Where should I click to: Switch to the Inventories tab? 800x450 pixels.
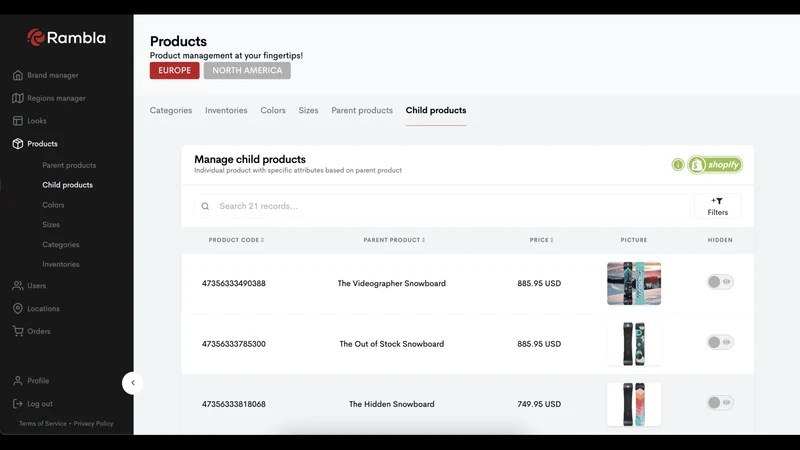[x=226, y=110]
